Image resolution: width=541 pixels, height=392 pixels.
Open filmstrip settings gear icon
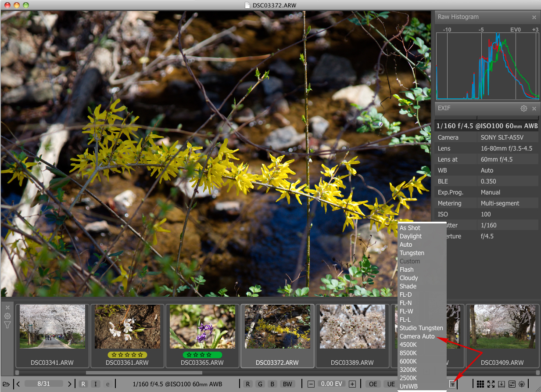7,316
